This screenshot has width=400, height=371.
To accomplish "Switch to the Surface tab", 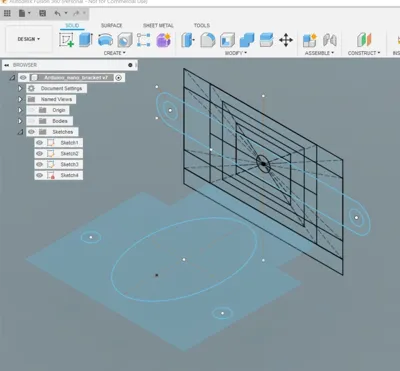I will point(112,25).
